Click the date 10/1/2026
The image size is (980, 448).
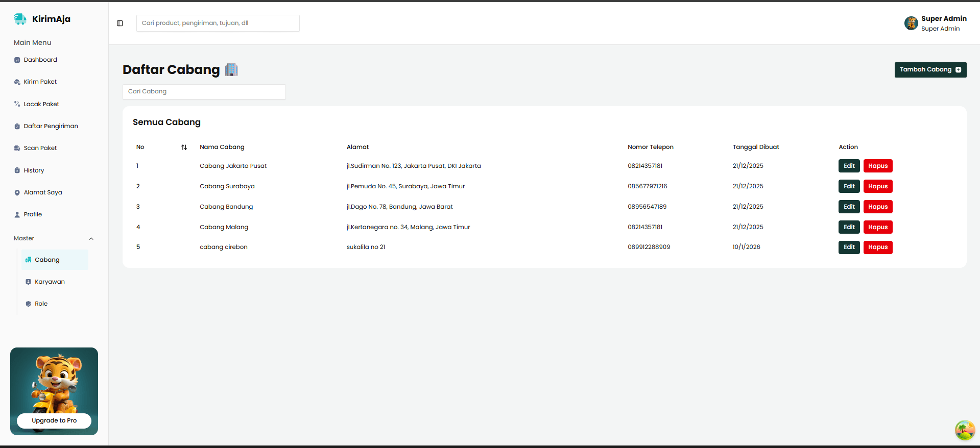click(747, 247)
